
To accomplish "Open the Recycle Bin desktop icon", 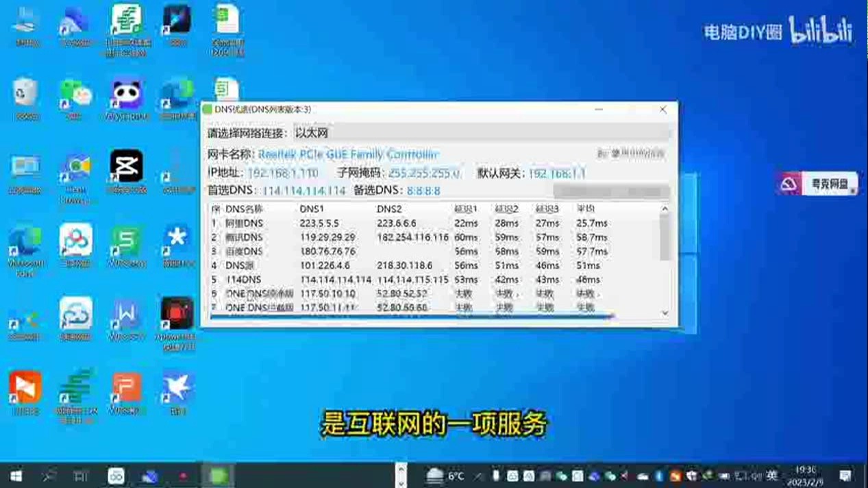I will (26, 98).
